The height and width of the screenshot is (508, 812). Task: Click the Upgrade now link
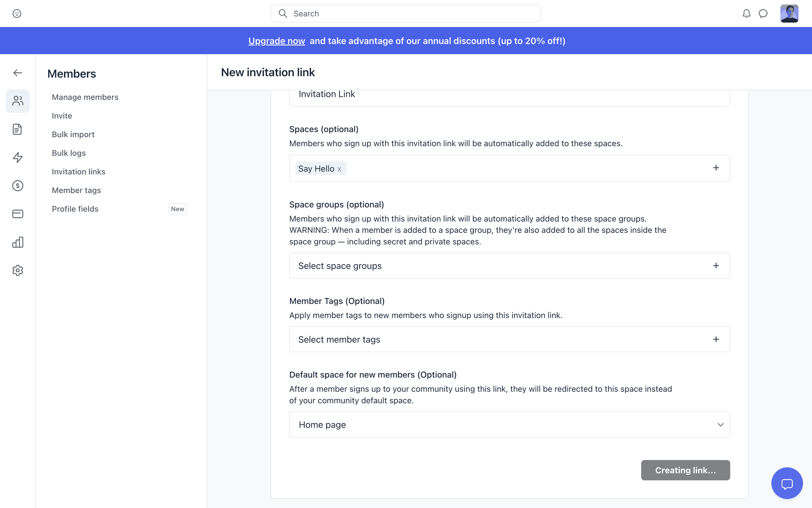coord(277,41)
